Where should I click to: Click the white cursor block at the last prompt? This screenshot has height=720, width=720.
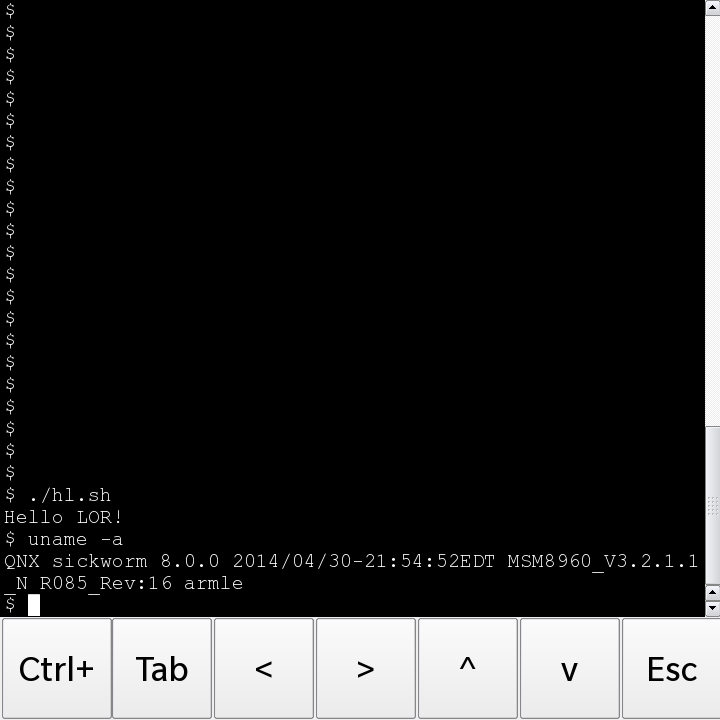tap(34, 605)
